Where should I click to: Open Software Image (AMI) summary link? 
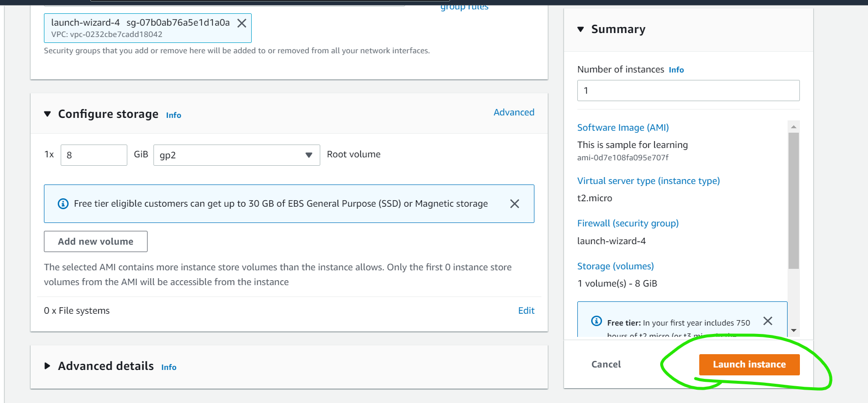tap(623, 128)
